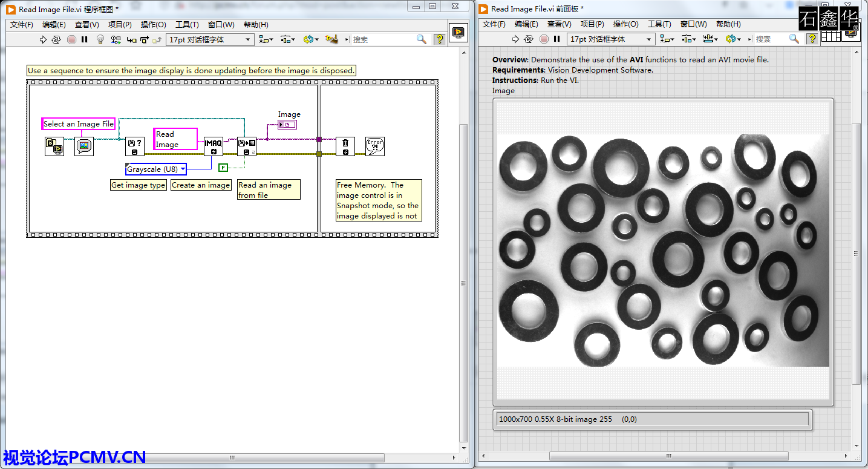Click Run Continuously in block diagram toolbar

[x=56, y=39]
